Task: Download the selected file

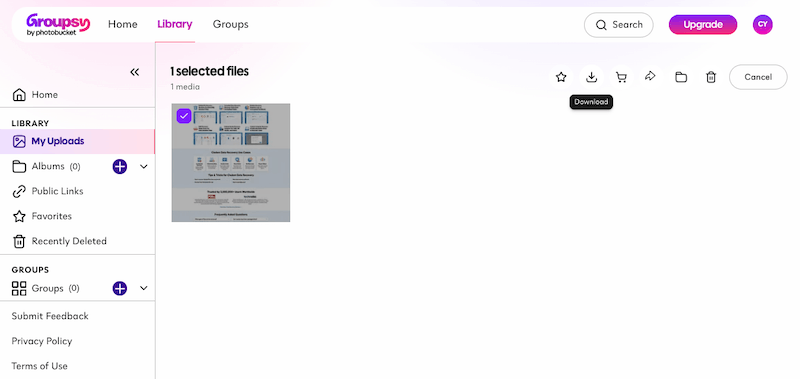Action: (x=591, y=77)
